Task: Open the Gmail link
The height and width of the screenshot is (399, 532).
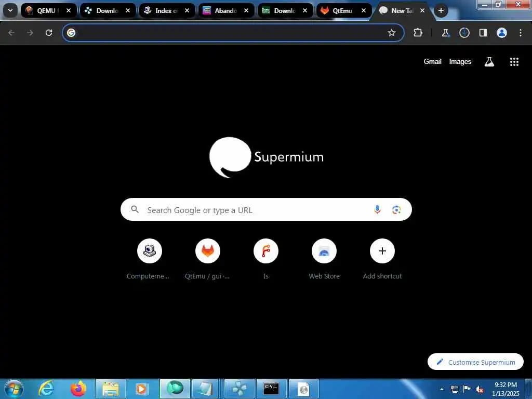Action: [432, 61]
